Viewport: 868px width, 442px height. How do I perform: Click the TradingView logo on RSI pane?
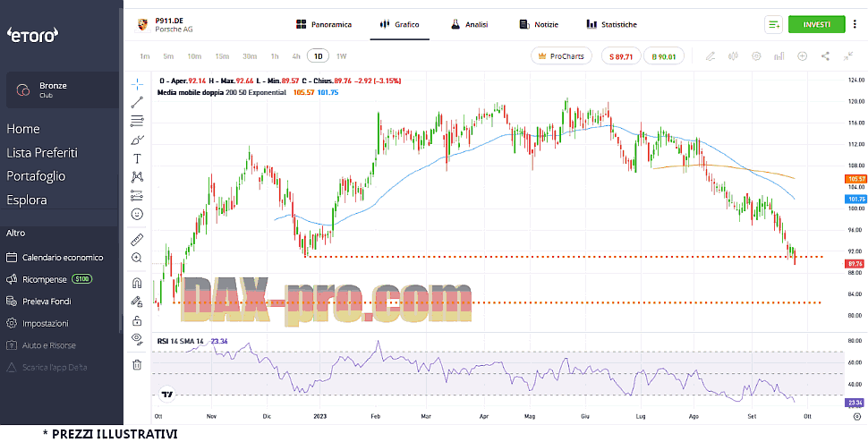(x=166, y=395)
